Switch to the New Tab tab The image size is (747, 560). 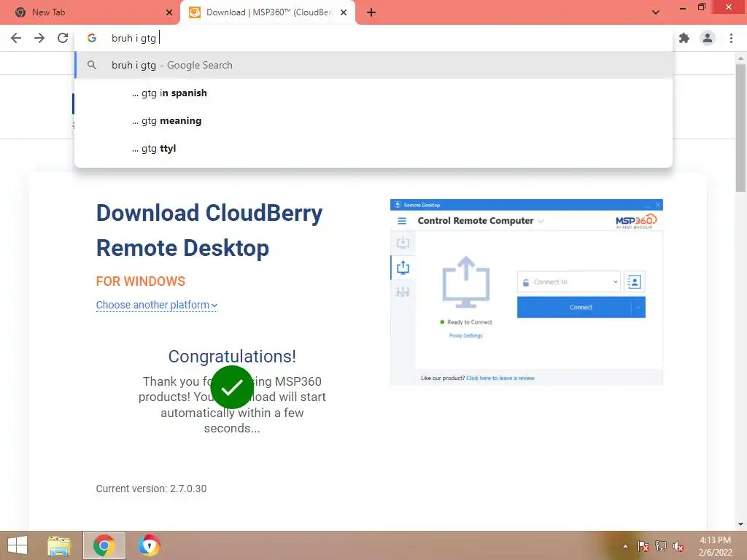pyautogui.click(x=90, y=12)
